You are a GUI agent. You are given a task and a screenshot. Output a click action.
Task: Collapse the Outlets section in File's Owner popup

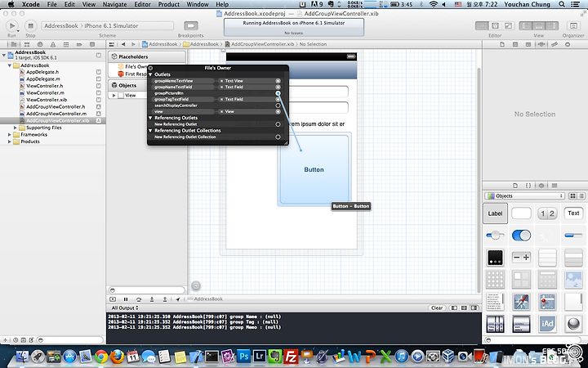[x=151, y=74]
